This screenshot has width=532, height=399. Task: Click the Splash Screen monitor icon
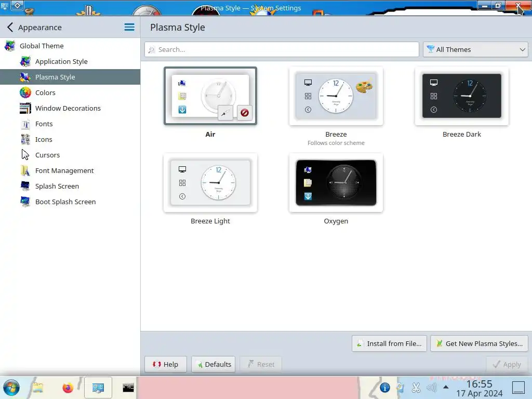tap(25, 187)
